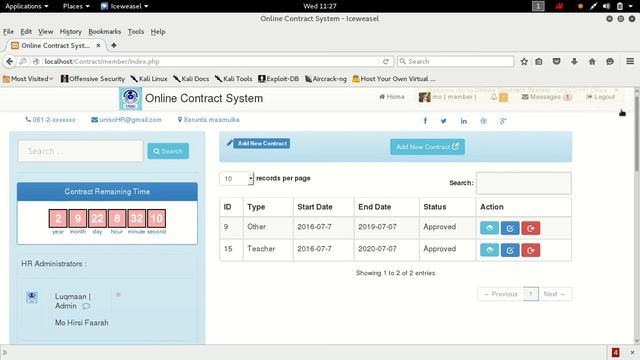Reload the page with the refresh icon
Viewport: 640px width, 360px height.
pos(386,62)
